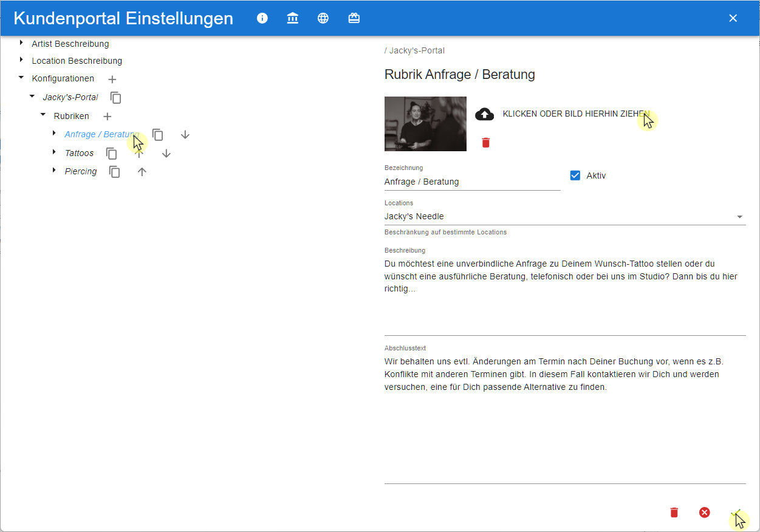Close the Kundenportal Einstellungen dialog
The height and width of the screenshot is (532, 760).
tap(733, 18)
